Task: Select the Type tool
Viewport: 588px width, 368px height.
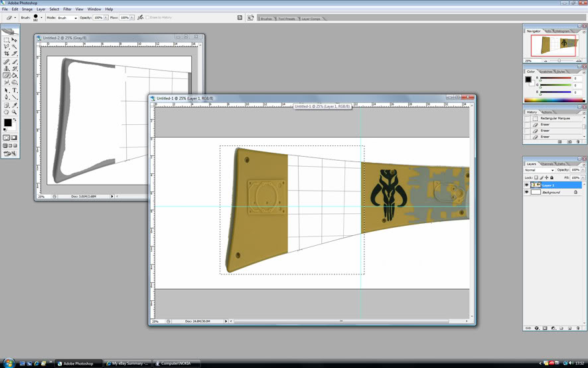Action: (x=14, y=90)
